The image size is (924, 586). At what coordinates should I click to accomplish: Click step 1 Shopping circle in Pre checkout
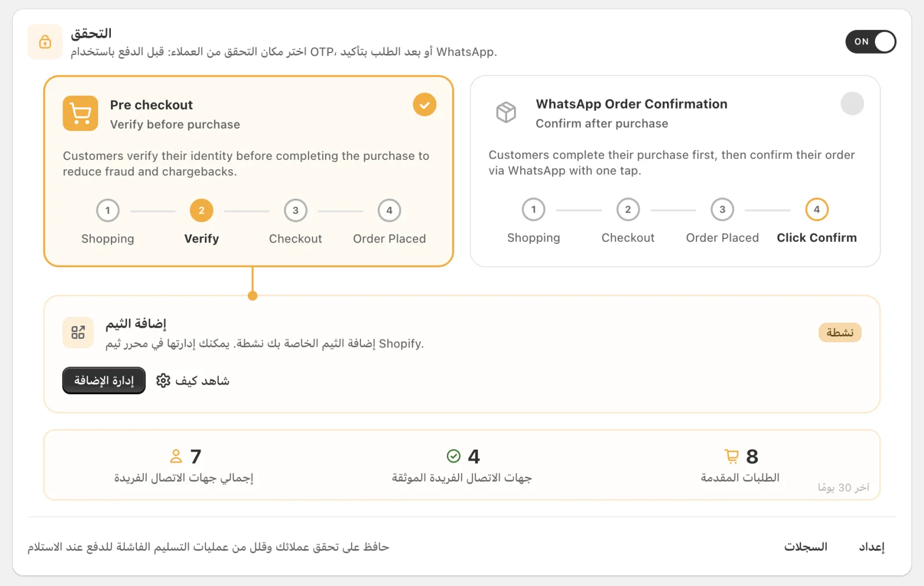click(108, 211)
